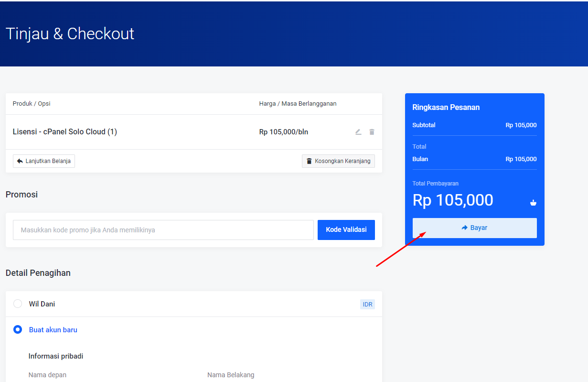Click the Buat akun baru text label
This screenshot has height=382, width=588.
click(x=53, y=330)
